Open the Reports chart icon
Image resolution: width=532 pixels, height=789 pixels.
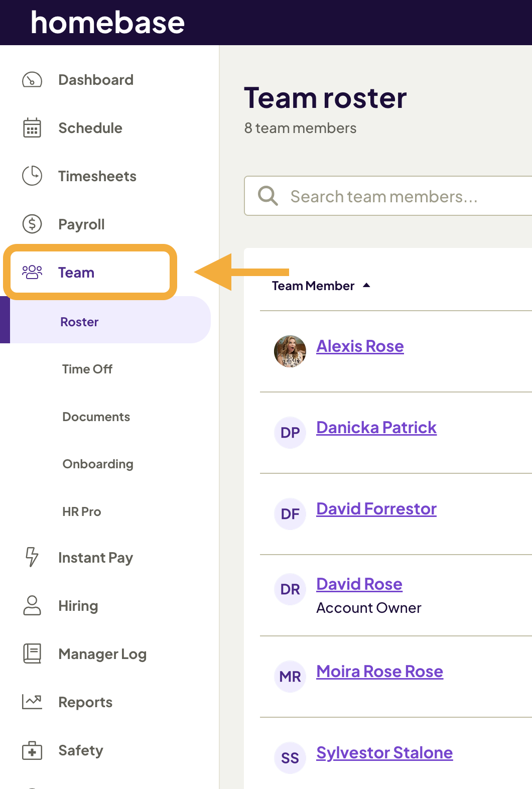(32, 702)
